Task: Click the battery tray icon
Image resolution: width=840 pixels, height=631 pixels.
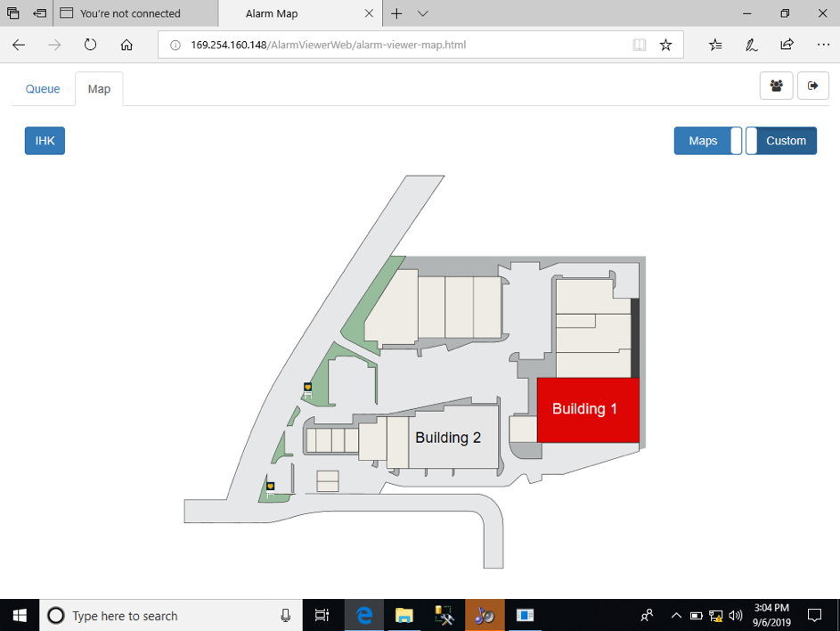Action: (x=696, y=616)
